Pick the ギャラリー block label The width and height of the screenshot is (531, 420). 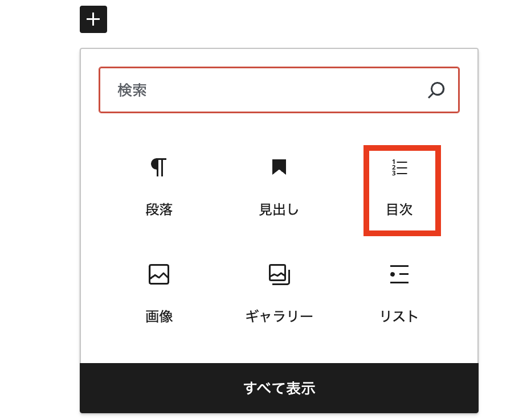tap(279, 316)
